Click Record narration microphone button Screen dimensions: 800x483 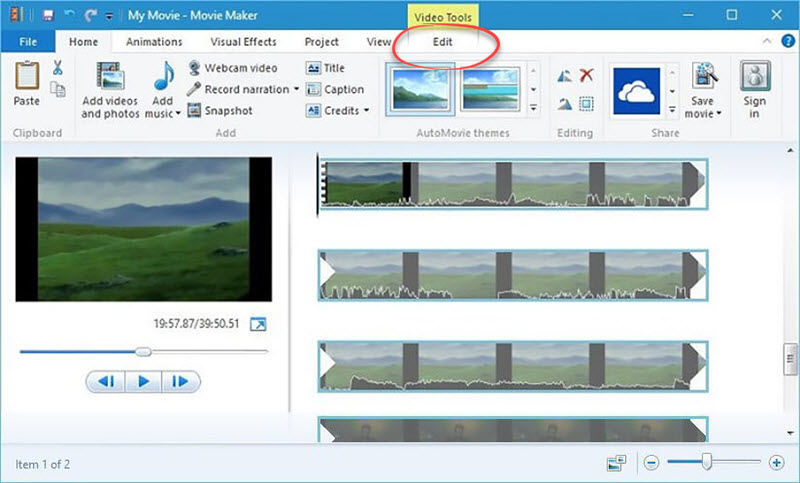pyautogui.click(x=237, y=89)
